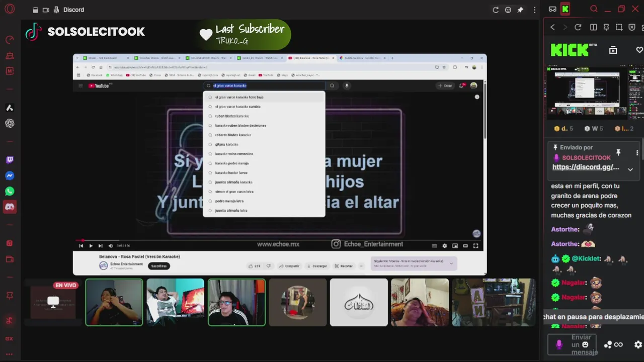
Task: Click the YouTube voice search microphone
Action: 346,85
